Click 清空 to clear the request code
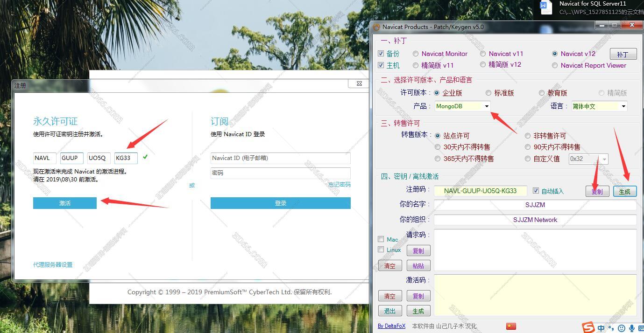The width and height of the screenshot is (644, 333). click(x=390, y=266)
